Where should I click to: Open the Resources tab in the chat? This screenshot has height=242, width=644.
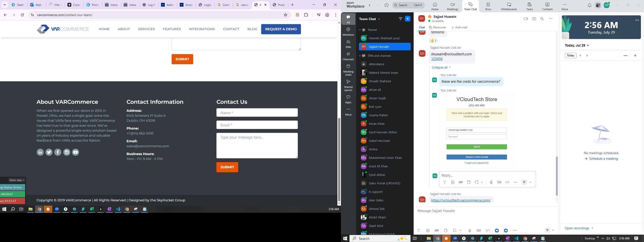(x=437, y=27)
